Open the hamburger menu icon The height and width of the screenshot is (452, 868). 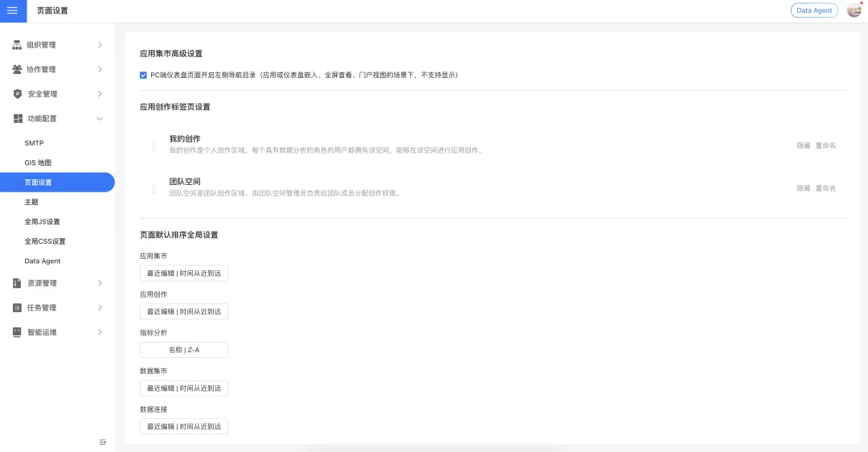(x=13, y=10)
